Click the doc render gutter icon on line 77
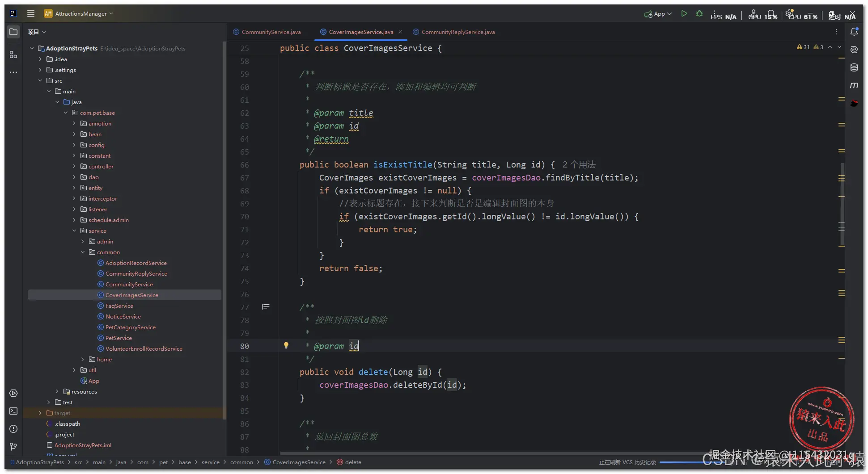868x474 pixels. (266, 306)
